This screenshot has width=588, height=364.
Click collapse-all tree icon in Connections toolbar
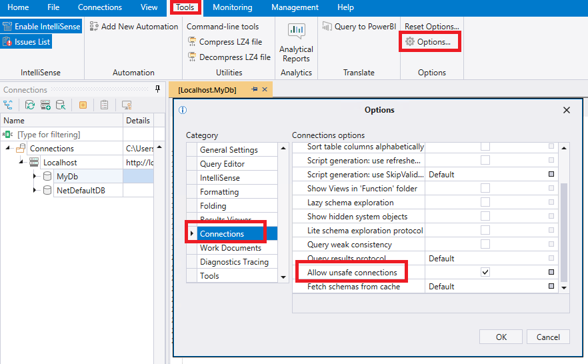pyautogui.click(x=8, y=105)
